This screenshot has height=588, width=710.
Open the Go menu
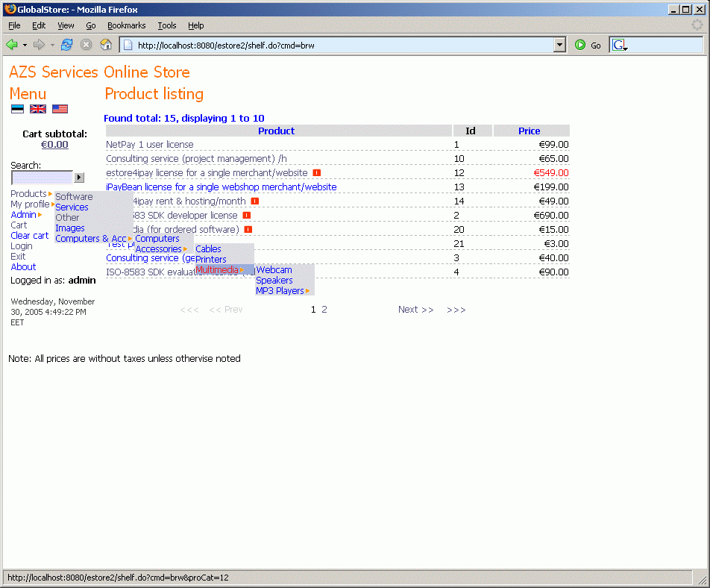coord(91,25)
